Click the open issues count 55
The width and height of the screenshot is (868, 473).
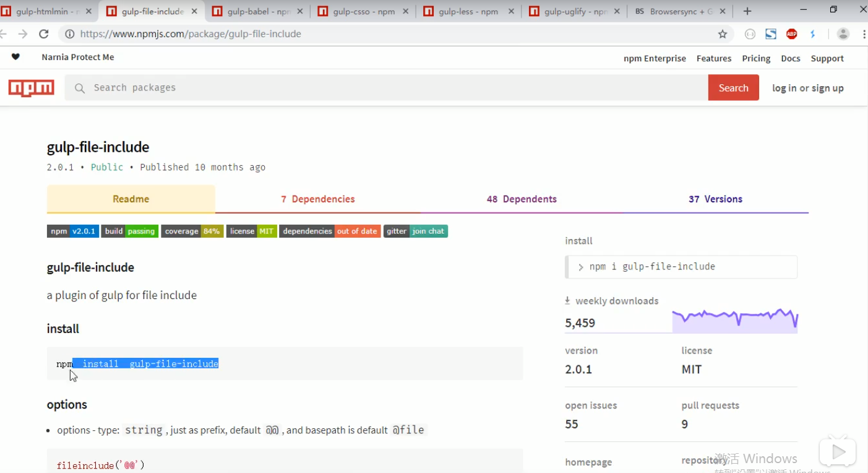pyautogui.click(x=572, y=424)
